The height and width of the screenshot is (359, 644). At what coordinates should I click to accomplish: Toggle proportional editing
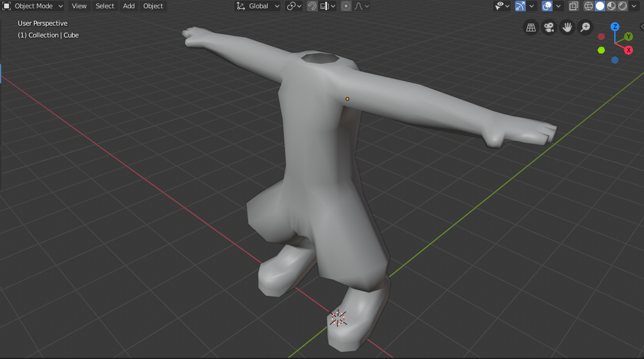click(346, 6)
